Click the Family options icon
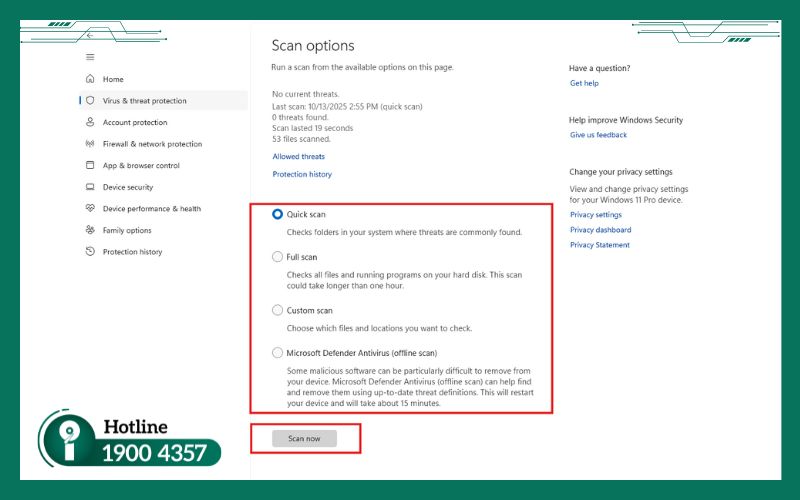The width and height of the screenshot is (800, 500). tap(90, 230)
